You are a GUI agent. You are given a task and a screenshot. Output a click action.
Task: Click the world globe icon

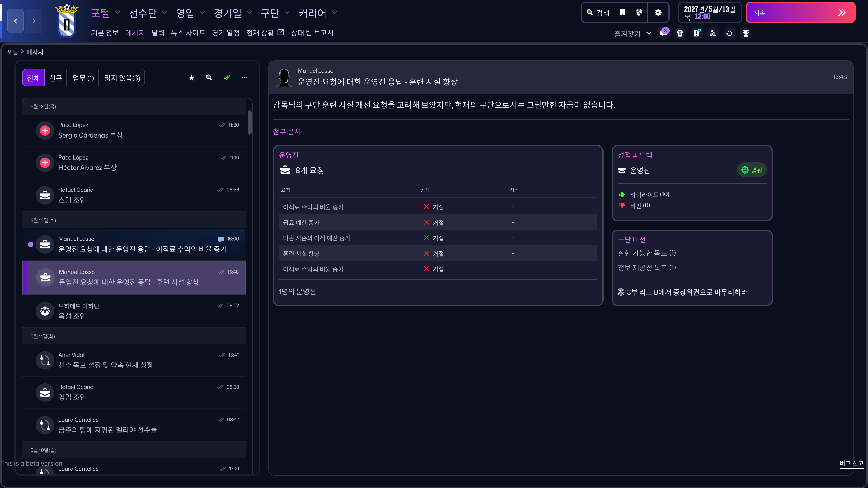(639, 12)
